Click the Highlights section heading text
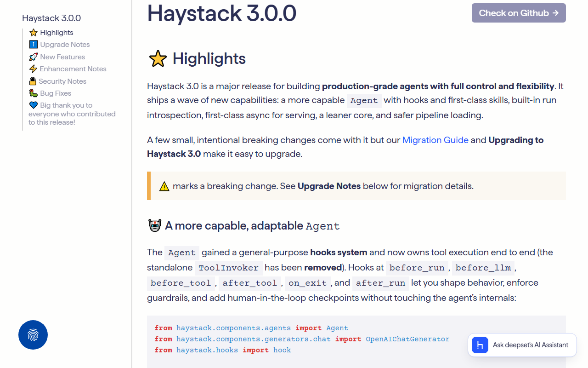Viewport: 588px width, 368px height. tap(209, 59)
